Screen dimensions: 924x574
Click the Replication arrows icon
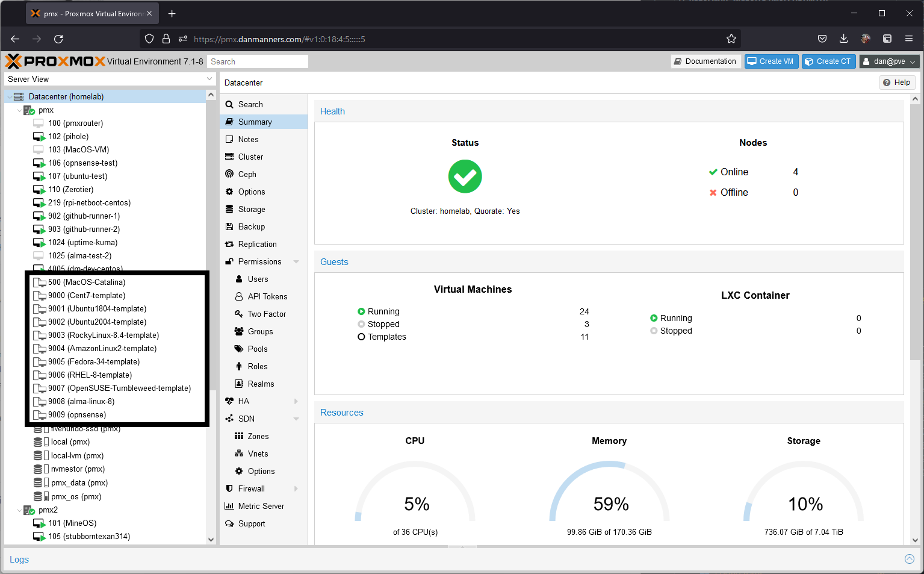(229, 244)
